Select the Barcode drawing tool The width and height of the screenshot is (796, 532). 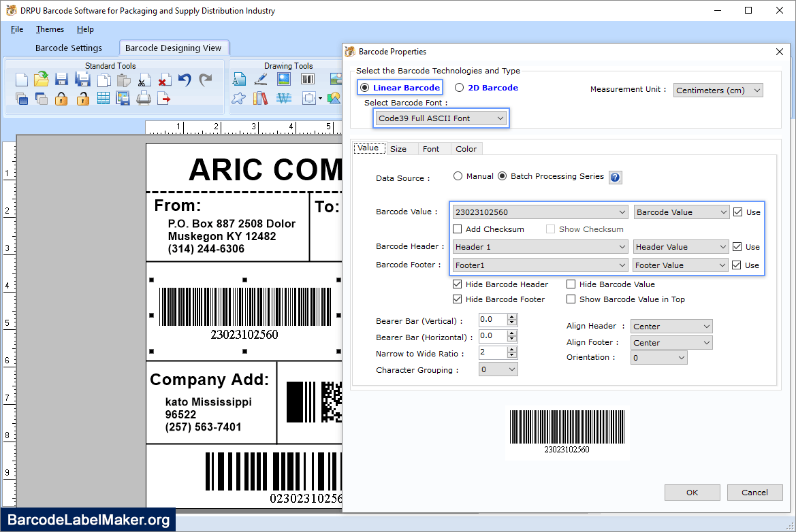[x=308, y=79]
